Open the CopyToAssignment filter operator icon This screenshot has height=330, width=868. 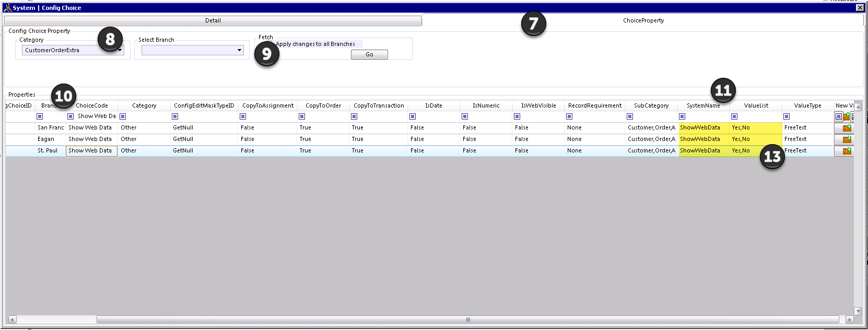click(x=243, y=116)
